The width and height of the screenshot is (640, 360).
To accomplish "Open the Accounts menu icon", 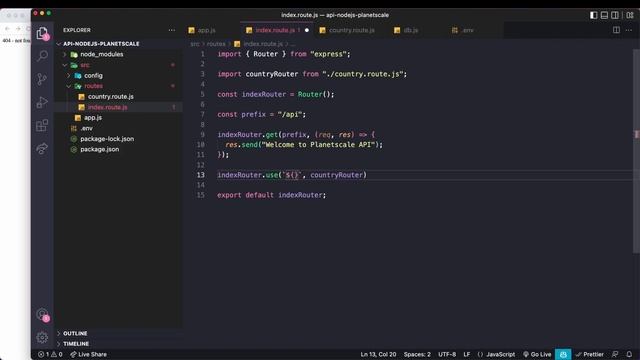I will point(42,314).
